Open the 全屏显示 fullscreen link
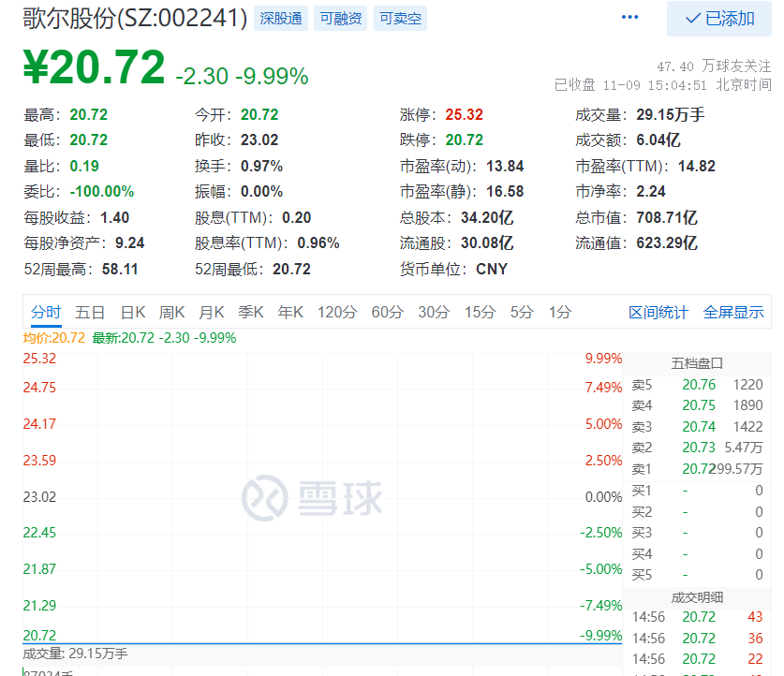The width and height of the screenshot is (784, 676). (733, 313)
